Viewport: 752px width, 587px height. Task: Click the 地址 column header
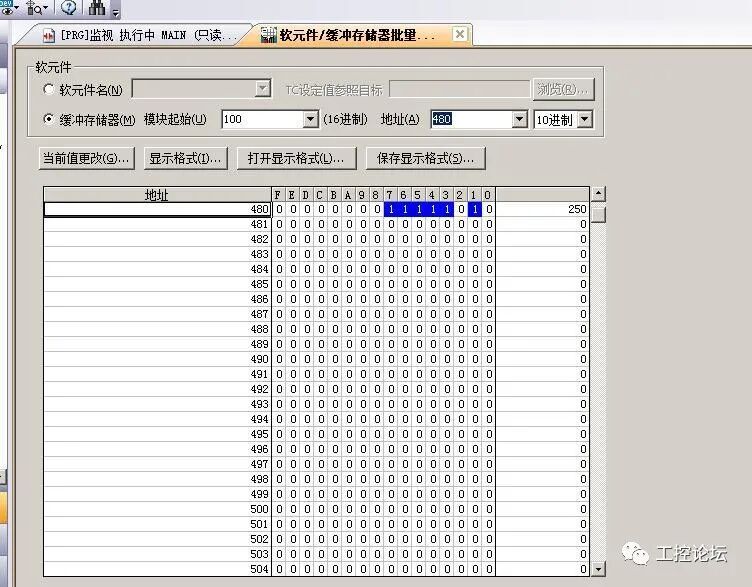[157, 195]
